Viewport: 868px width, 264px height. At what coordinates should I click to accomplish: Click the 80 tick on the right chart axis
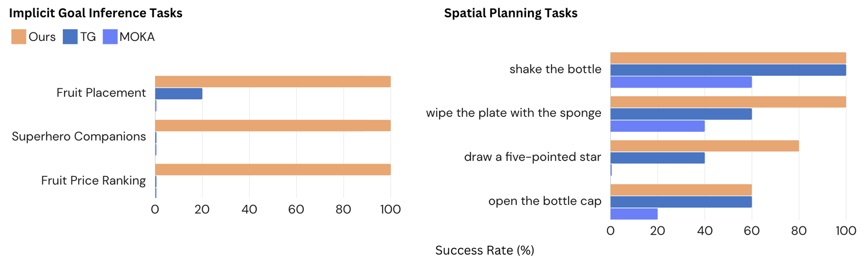(x=799, y=231)
